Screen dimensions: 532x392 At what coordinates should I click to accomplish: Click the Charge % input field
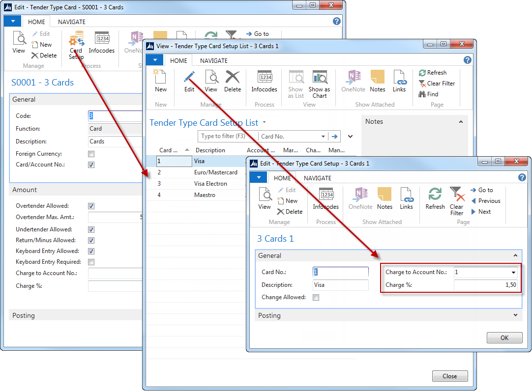tap(485, 285)
